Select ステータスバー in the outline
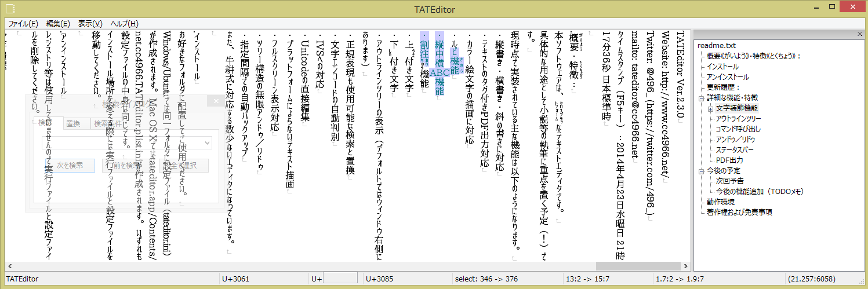868x289 pixels. (x=734, y=150)
